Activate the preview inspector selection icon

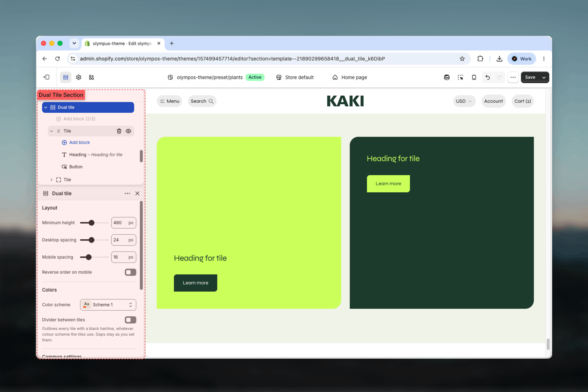(x=460, y=77)
